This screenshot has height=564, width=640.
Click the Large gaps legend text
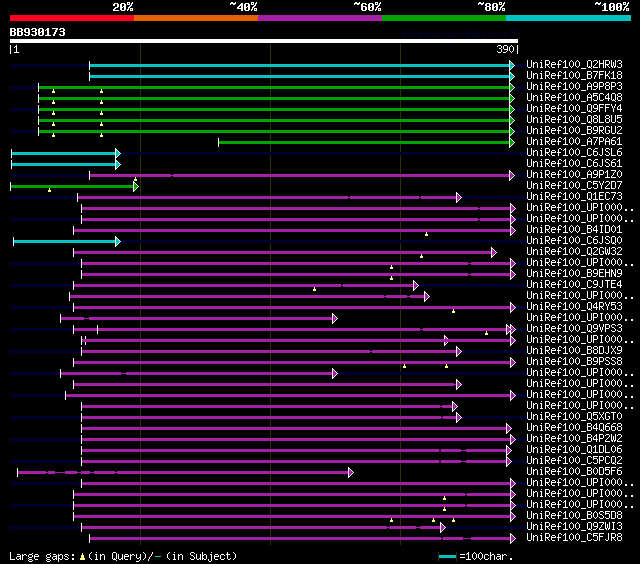click(x=42, y=557)
